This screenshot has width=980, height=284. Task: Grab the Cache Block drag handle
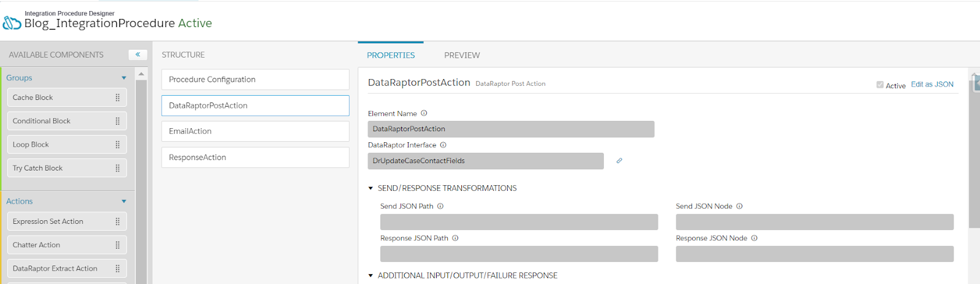[x=118, y=98]
